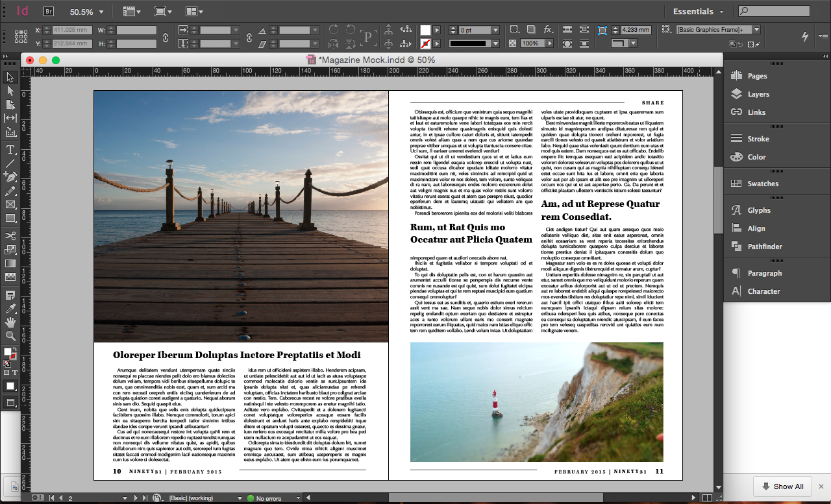Launch Adobe Bridge from the app bar

tap(49, 11)
